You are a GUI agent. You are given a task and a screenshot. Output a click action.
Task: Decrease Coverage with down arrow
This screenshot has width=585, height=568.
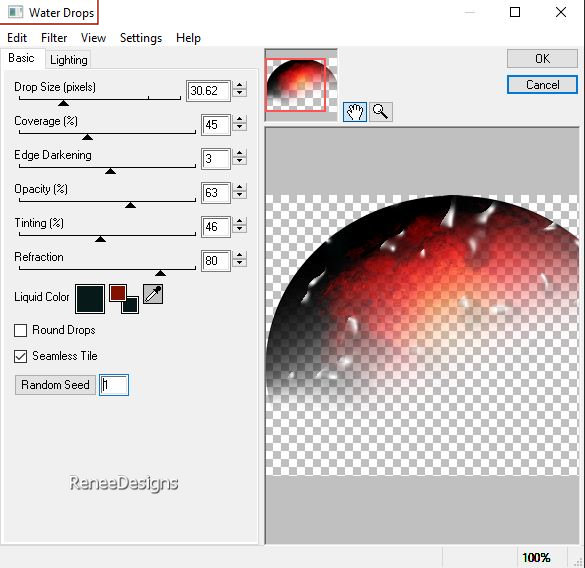[x=240, y=128]
